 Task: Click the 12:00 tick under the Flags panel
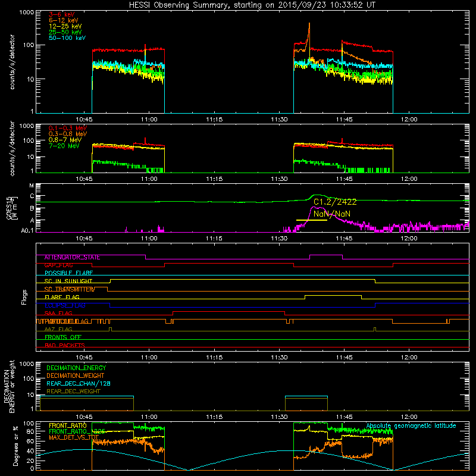coord(409,358)
